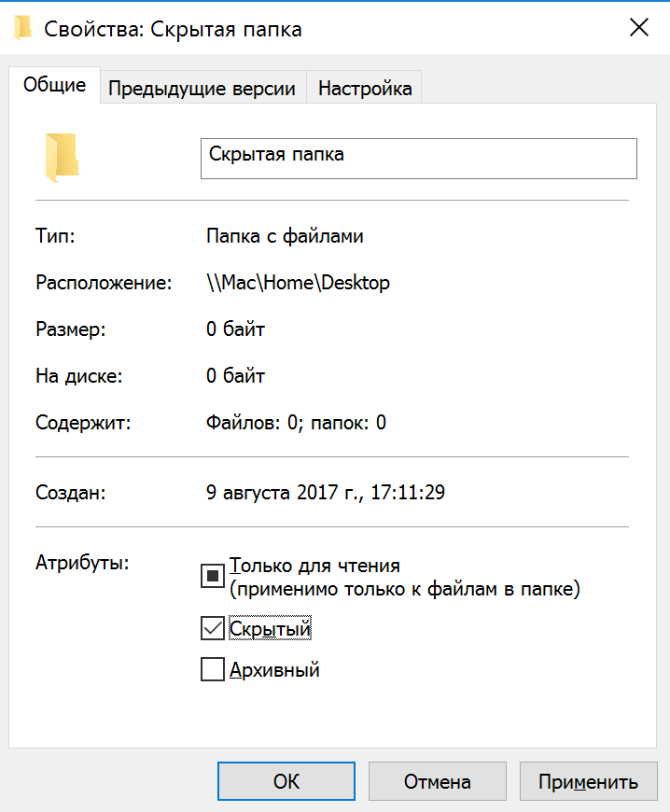Click the 'На диске' size value
The width and height of the screenshot is (670, 812).
click(x=235, y=376)
